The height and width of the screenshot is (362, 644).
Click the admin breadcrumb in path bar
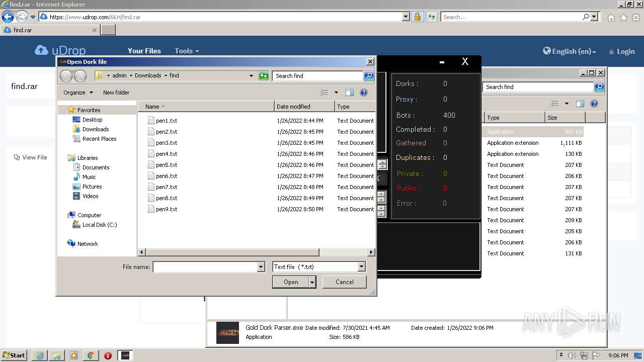119,75
